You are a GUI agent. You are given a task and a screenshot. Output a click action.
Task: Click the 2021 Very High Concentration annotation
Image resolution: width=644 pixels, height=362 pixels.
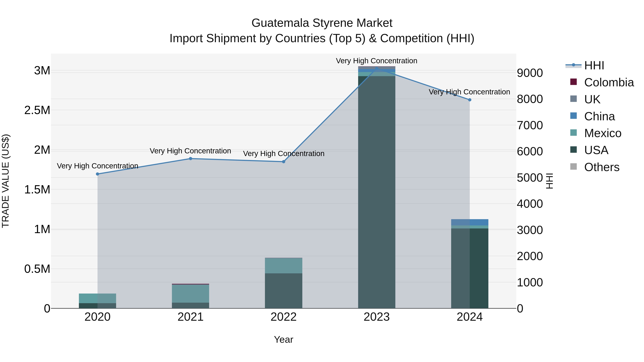click(x=190, y=151)
